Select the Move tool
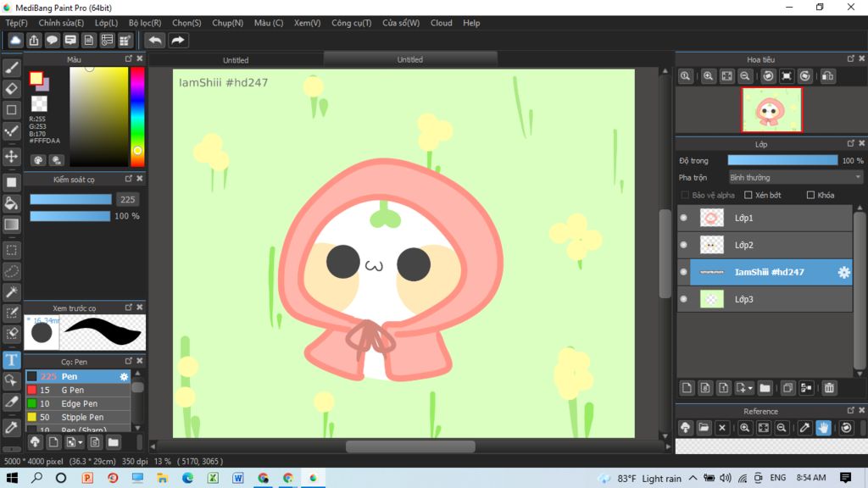 click(x=12, y=156)
